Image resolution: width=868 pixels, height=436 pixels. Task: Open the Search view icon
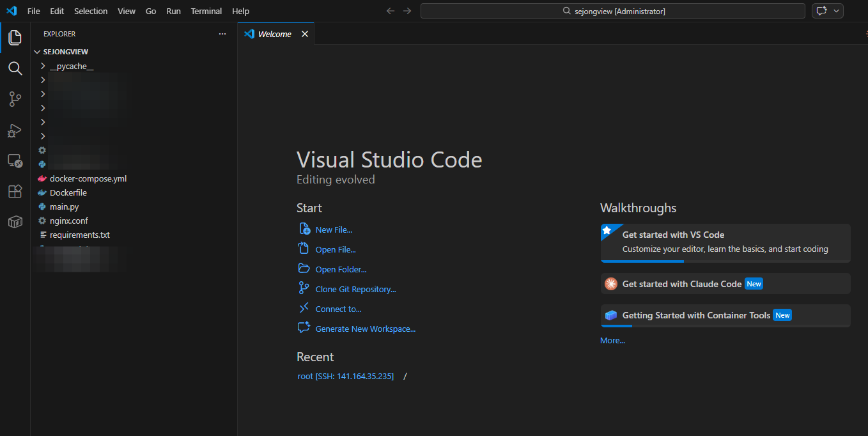15,68
